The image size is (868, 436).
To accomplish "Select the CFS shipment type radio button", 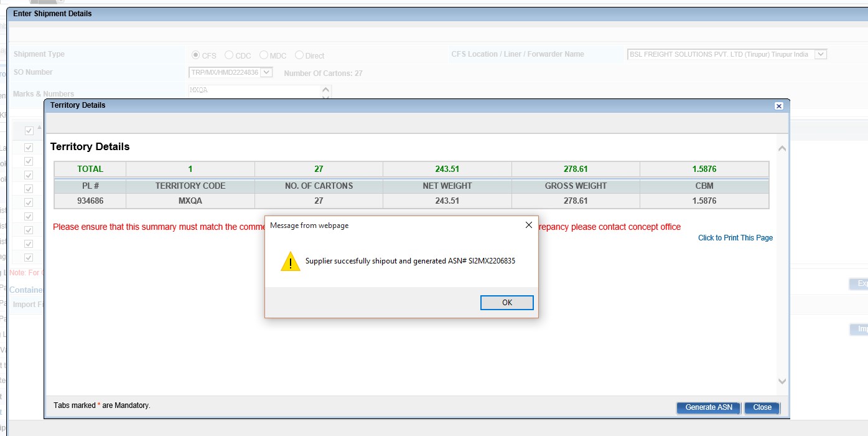I will (196, 55).
